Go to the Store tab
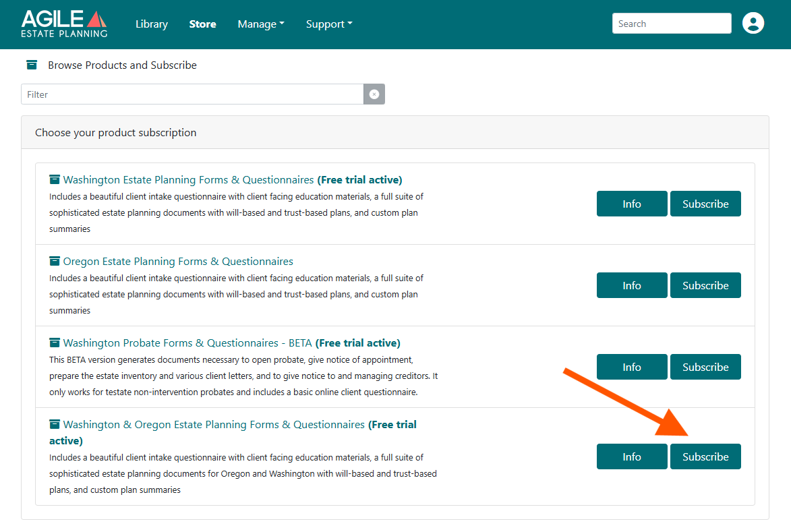Image resolution: width=791 pixels, height=532 pixels. click(202, 24)
